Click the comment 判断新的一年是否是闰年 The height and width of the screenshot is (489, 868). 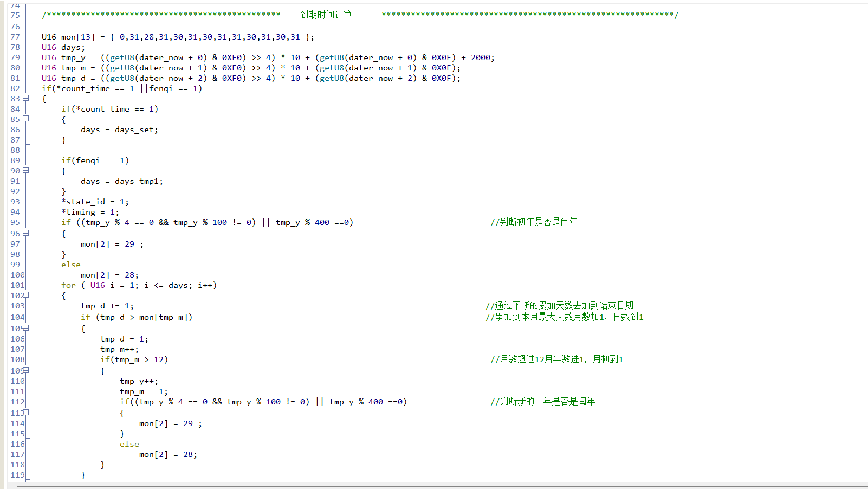(543, 401)
